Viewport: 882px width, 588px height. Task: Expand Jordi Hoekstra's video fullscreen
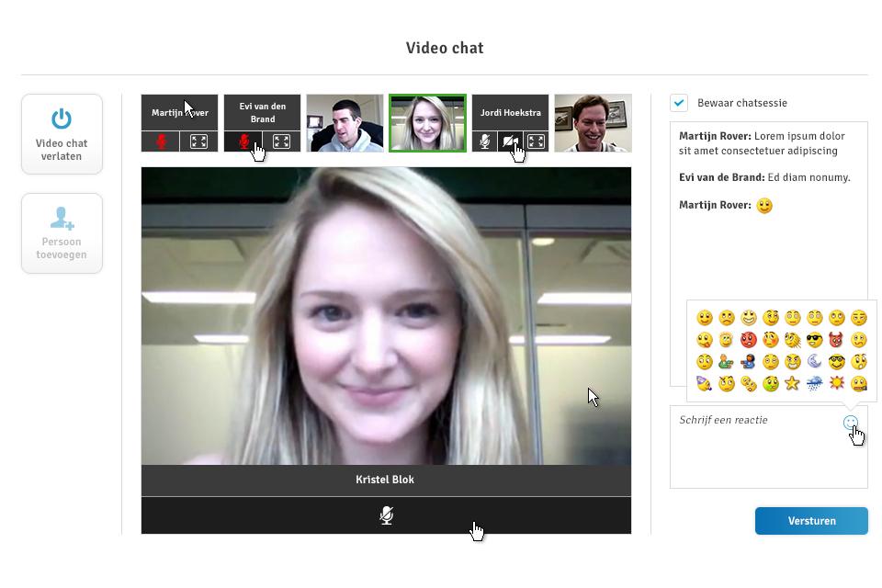tap(536, 141)
